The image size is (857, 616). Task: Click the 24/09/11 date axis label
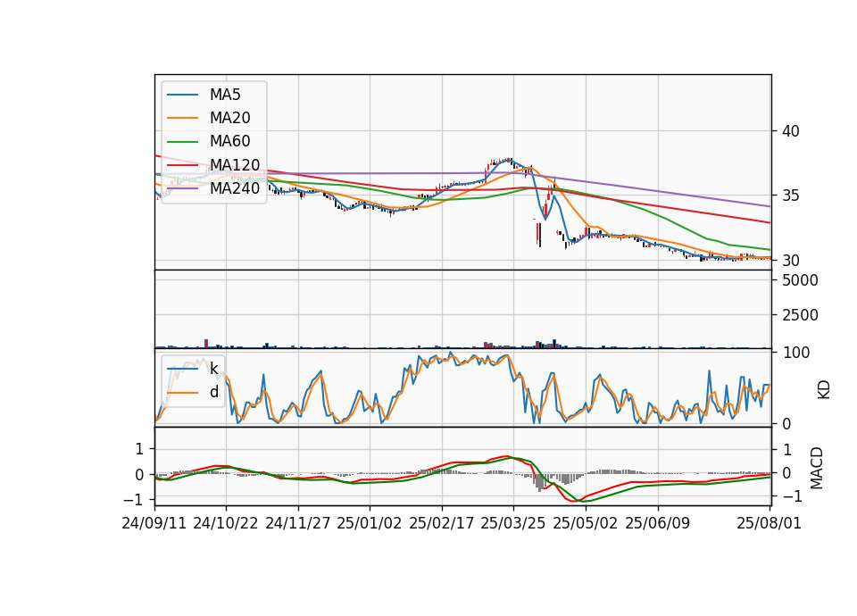[154, 524]
